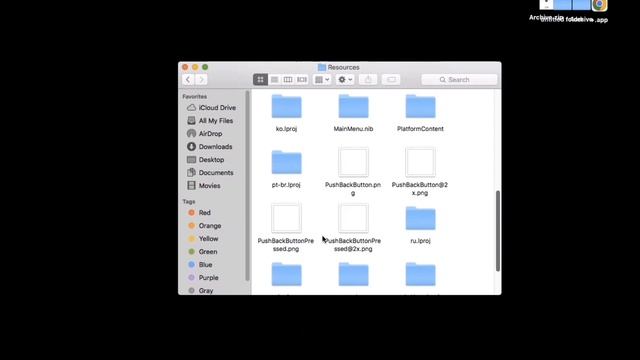The width and height of the screenshot is (640, 360).
Task: Click the Tags sidebar header
Action: 189,202
